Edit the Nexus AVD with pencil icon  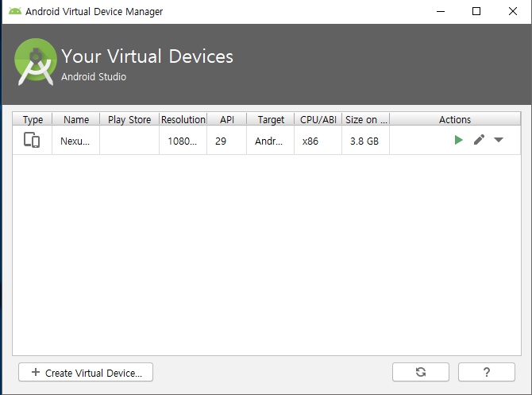479,140
